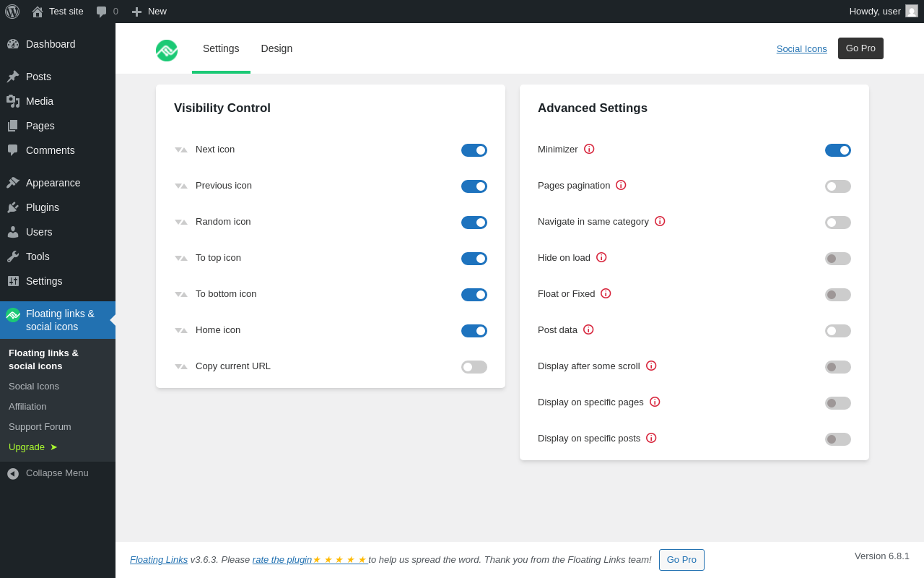This screenshot has width=924, height=578.
Task: Click the Post data info icon
Action: tap(588, 329)
